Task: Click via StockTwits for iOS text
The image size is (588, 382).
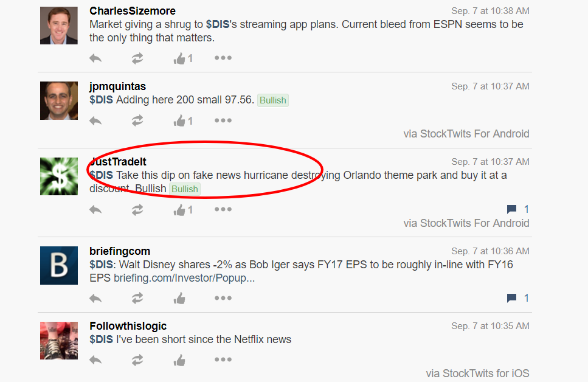Action: pos(477,373)
